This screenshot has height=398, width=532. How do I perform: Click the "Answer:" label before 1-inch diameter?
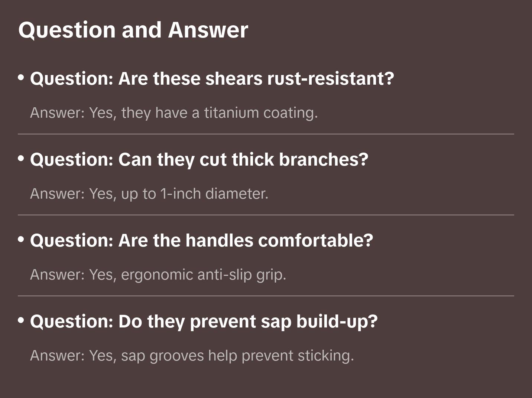58,194
